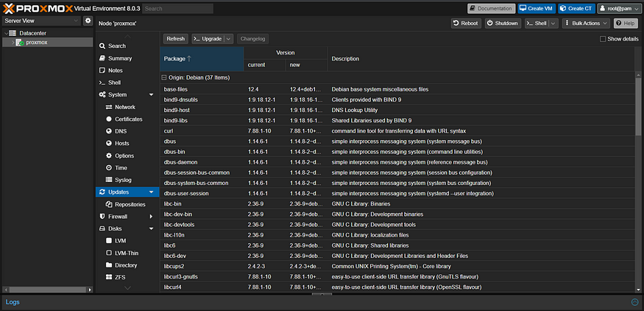
Task: Click the Time clock icon
Action: click(109, 168)
